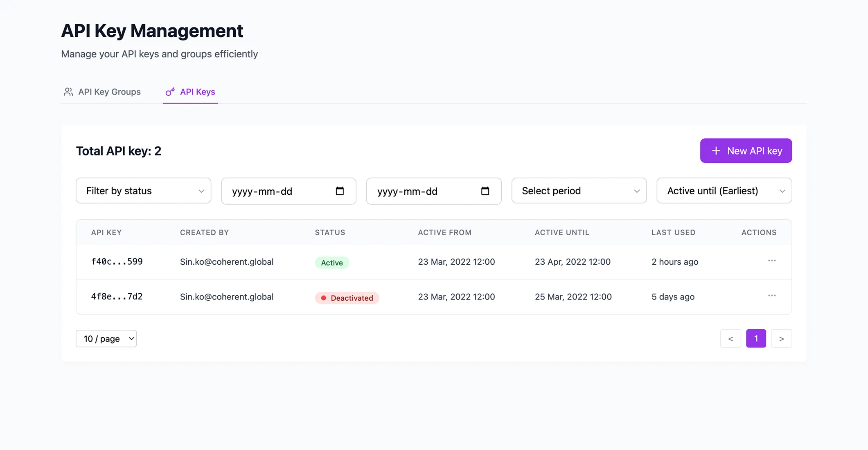Click the second yyyy-mm-dd date input
The height and width of the screenshot is (450, 868).
click(434, 191)
